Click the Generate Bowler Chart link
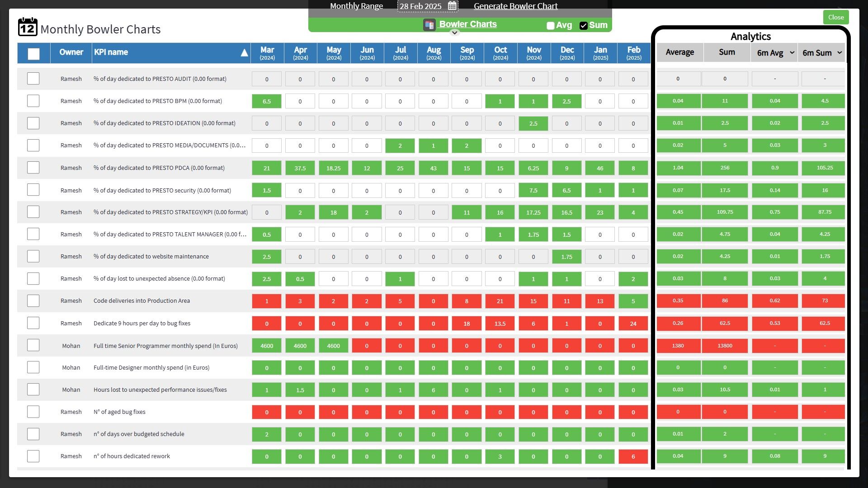The width and height of the screenshot is (868, 488). tap(515, 6)
